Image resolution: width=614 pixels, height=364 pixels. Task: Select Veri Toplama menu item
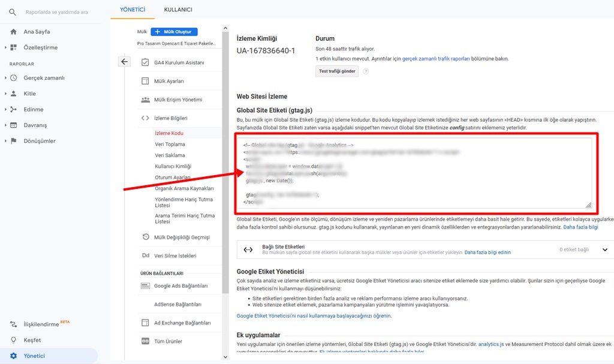tap(170, 144)
